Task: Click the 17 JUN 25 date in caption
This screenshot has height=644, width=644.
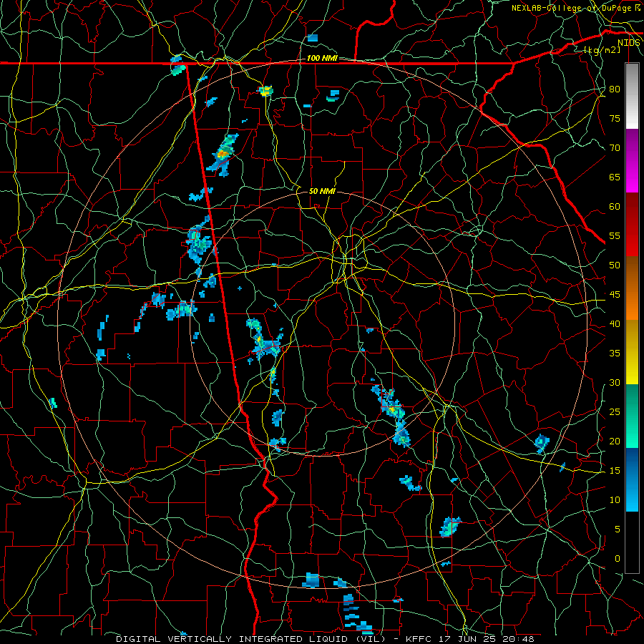Action: [x=466, y=639]
